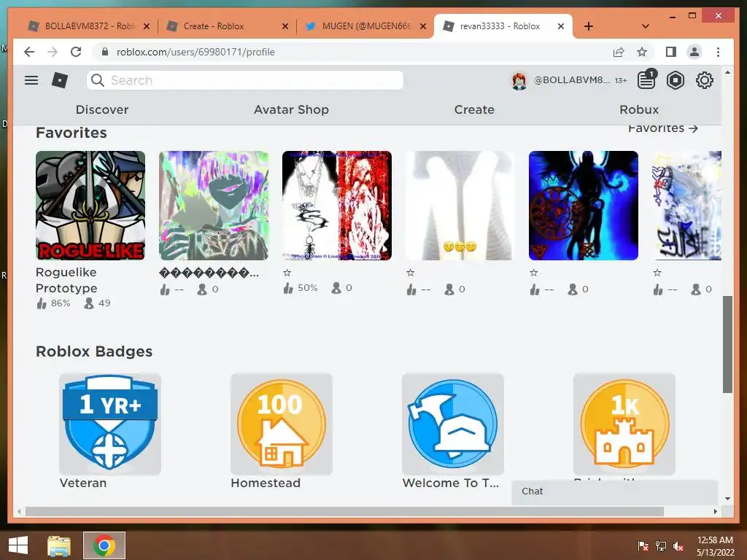Click the 50% rating on the chains game
Viewport: 747px width, 560px height.
[308, 287]
